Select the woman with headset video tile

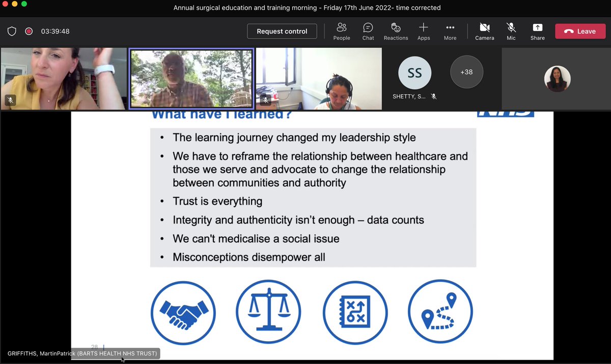pos(319,79)
